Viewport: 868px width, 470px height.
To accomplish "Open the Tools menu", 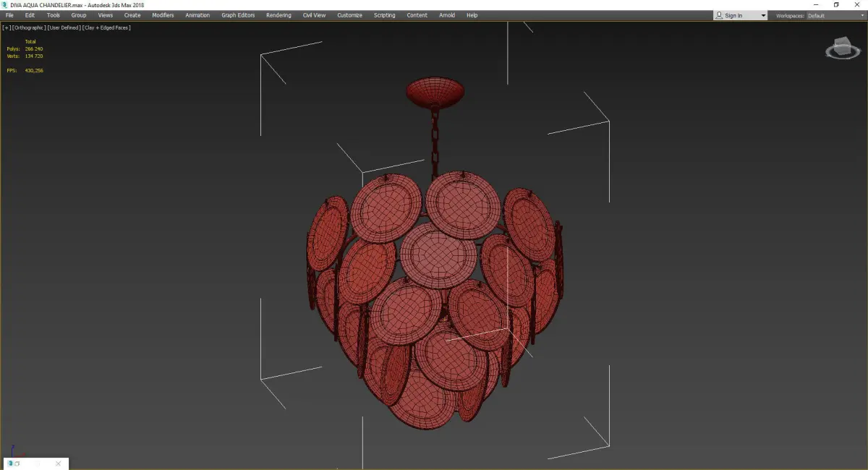I will pos(54,15).
